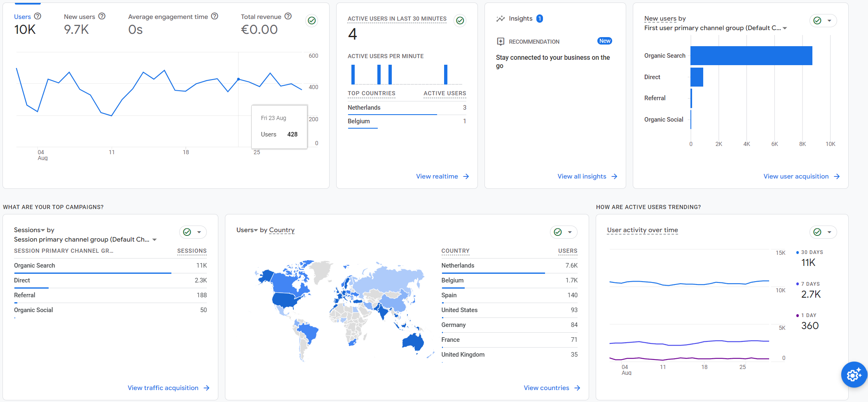Image resolution: width=868 pixels, height=402 pixels.
Task: Click the Organic Search bar in chart
Action: coord(751,56)
